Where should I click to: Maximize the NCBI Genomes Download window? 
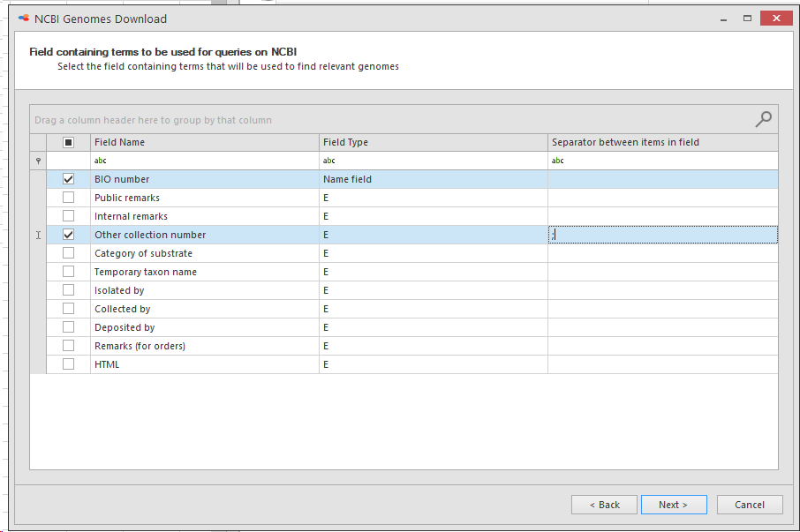point(747,19)
